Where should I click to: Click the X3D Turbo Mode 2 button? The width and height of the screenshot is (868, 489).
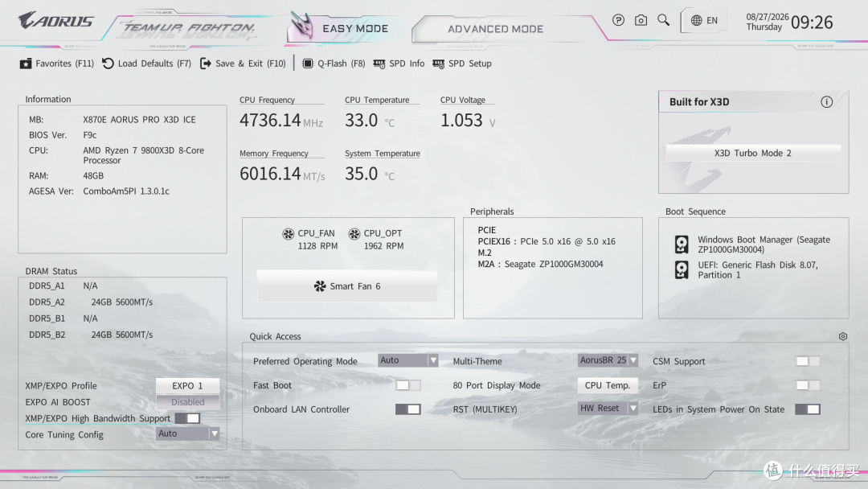(753, 153)
